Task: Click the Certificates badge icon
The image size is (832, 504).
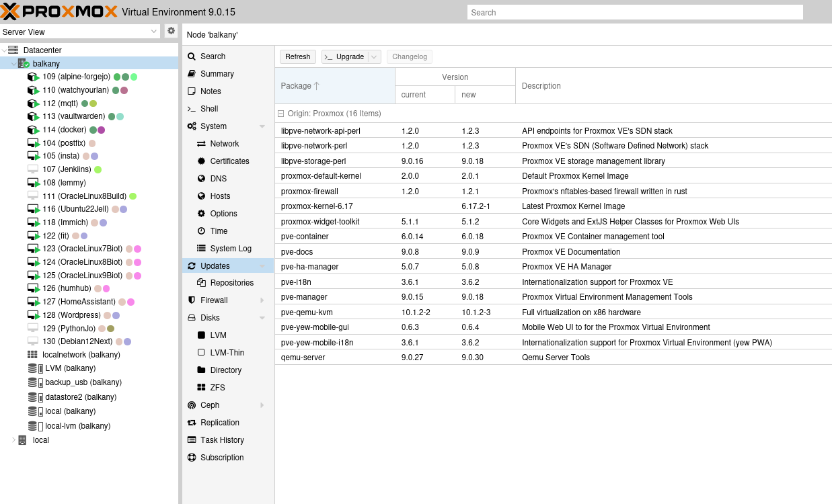Action: [201, 161]
